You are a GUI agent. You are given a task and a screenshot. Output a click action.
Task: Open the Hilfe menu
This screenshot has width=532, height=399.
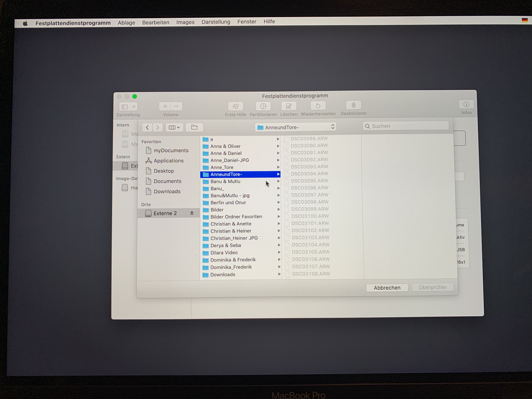(x=269, y=21)
